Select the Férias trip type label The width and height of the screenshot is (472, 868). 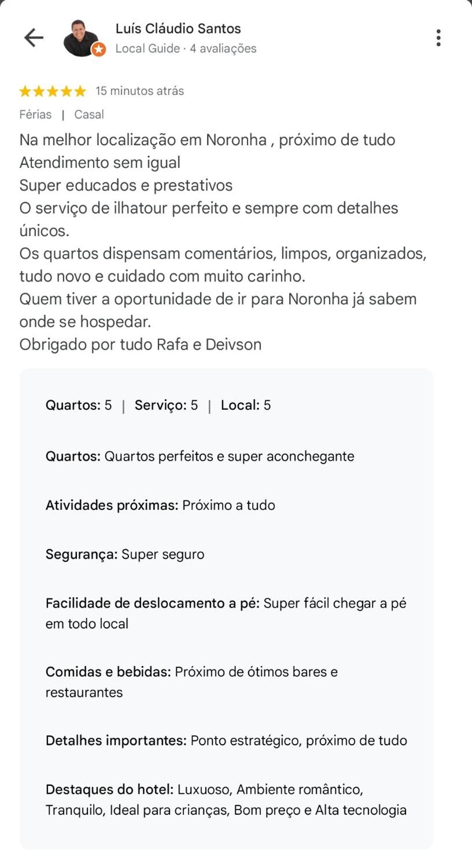35,115
